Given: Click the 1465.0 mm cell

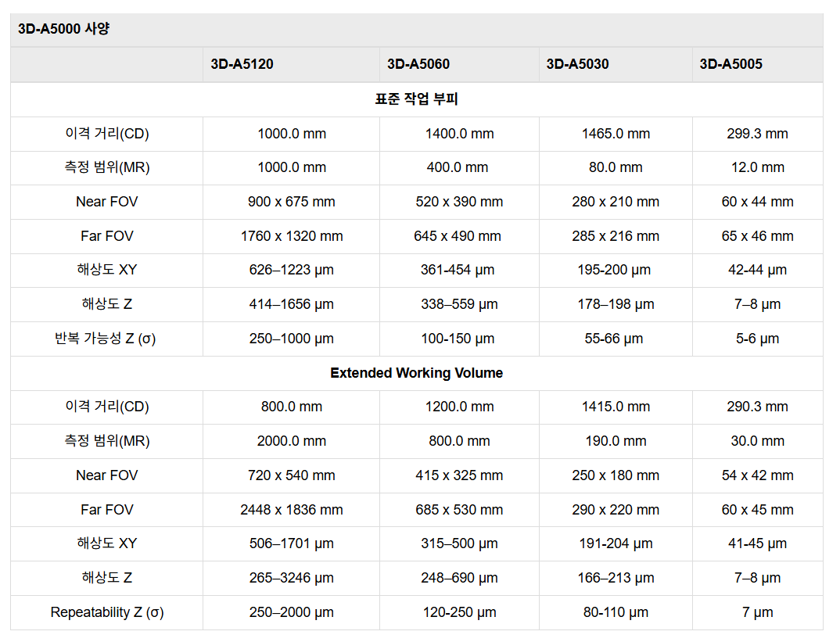Looking at the screenshot, I should [x=616, y=134].
